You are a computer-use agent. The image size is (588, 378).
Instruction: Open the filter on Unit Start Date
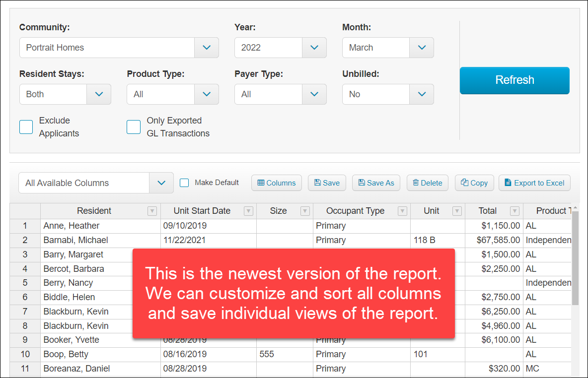tap(248, 211)
